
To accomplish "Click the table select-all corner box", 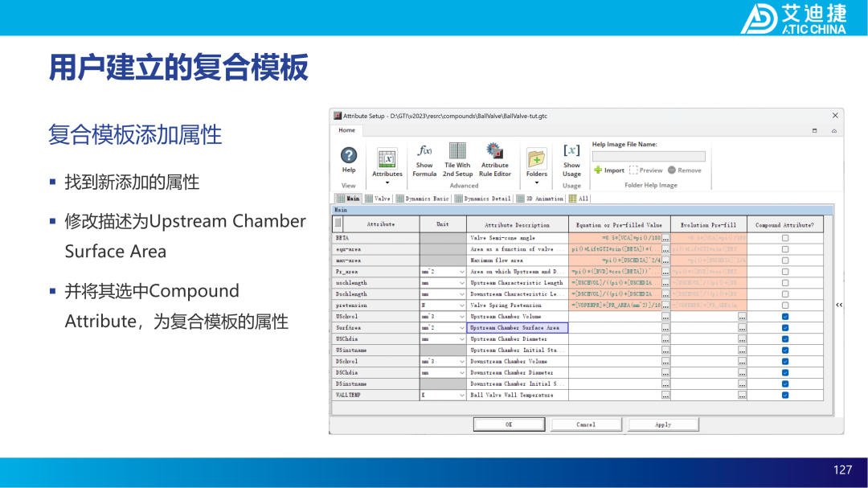I will [x=338, y=223].
